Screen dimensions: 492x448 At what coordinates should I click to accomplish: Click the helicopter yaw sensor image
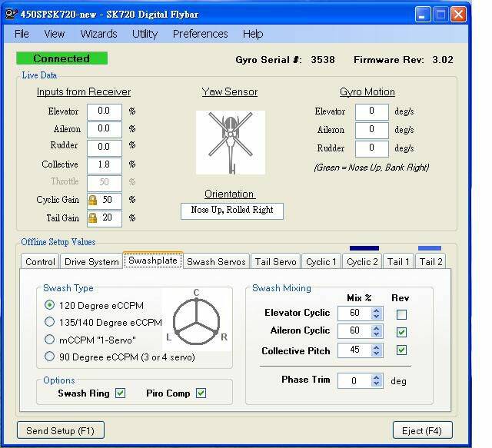231,142
